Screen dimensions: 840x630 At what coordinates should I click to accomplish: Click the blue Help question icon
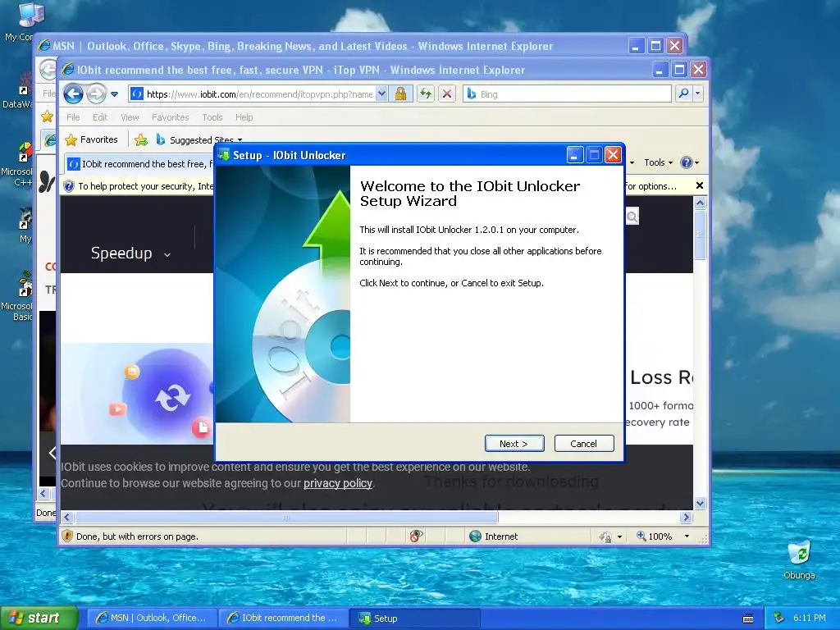tap(687, 162)
